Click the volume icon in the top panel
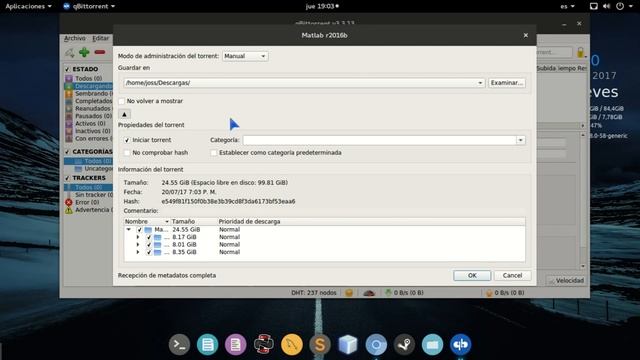640x360 pixels. [x=607, y=6]
